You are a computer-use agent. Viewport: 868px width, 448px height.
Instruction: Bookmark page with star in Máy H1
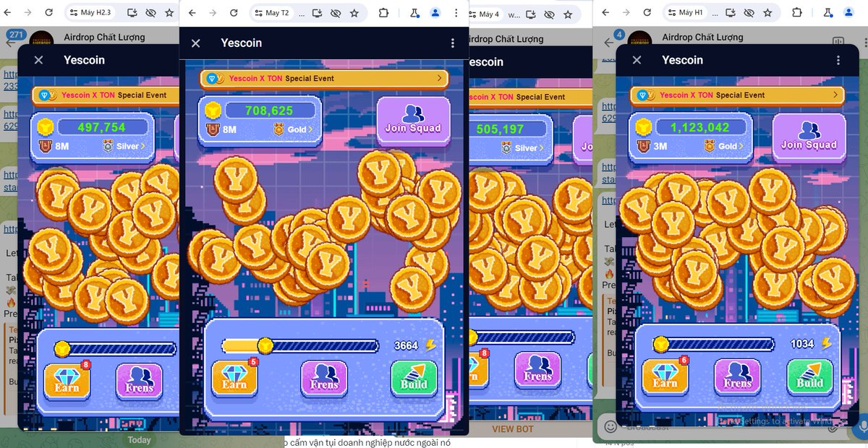tap(767, 12)
